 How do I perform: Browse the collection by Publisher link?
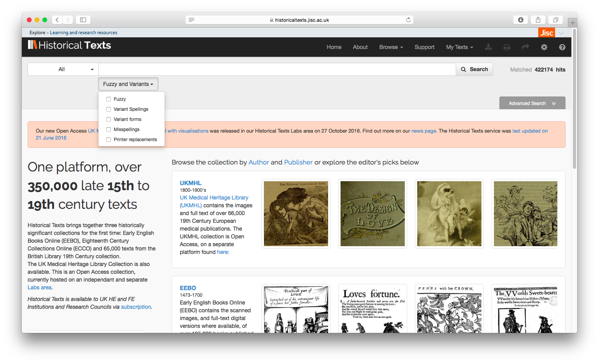(x=298, y=162)
